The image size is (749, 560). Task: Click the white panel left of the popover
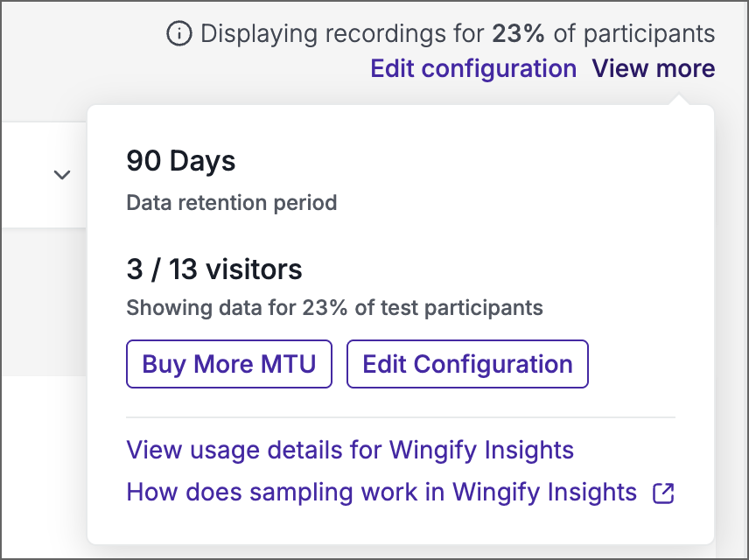(44, 175)
